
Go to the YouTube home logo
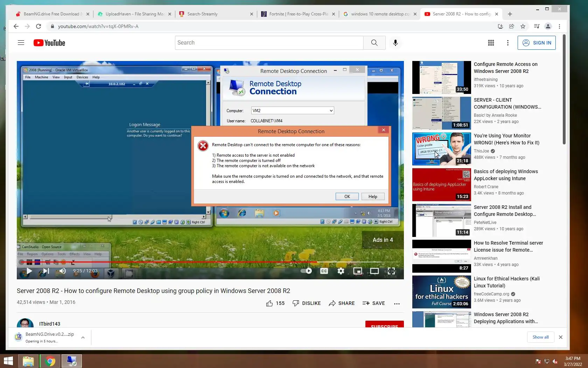[49, 43]
